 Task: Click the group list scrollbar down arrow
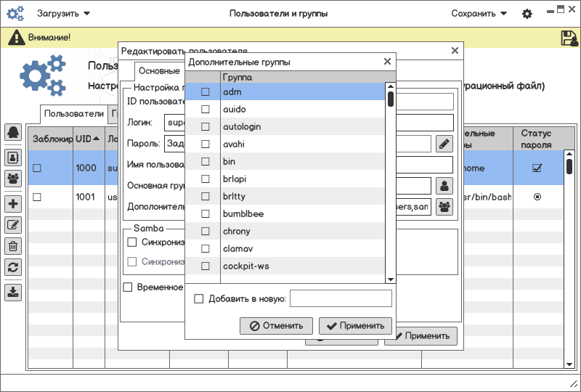click(x=390, y=279)
